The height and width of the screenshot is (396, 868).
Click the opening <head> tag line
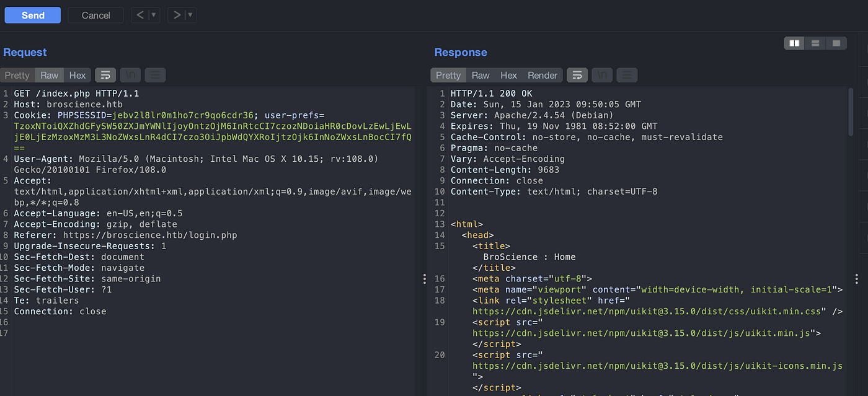[477, 235]
